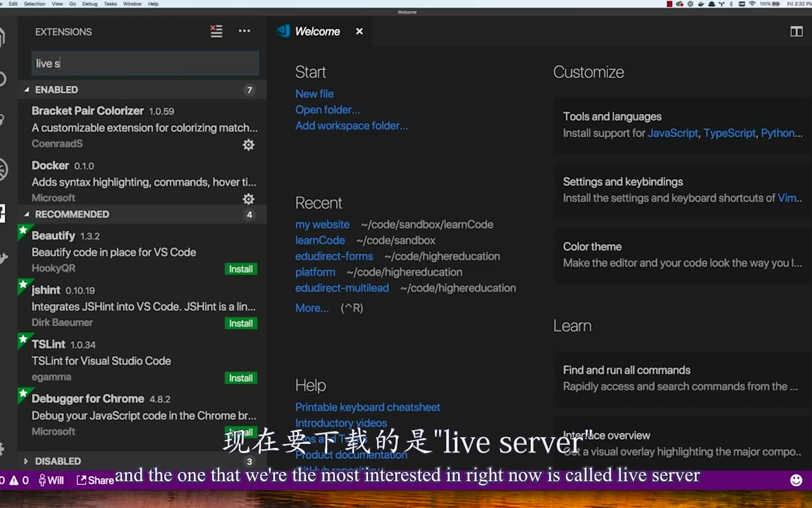Click the JavaScript language support link
The width and height of the screenshot is (812, 508).
click(673, 133)
